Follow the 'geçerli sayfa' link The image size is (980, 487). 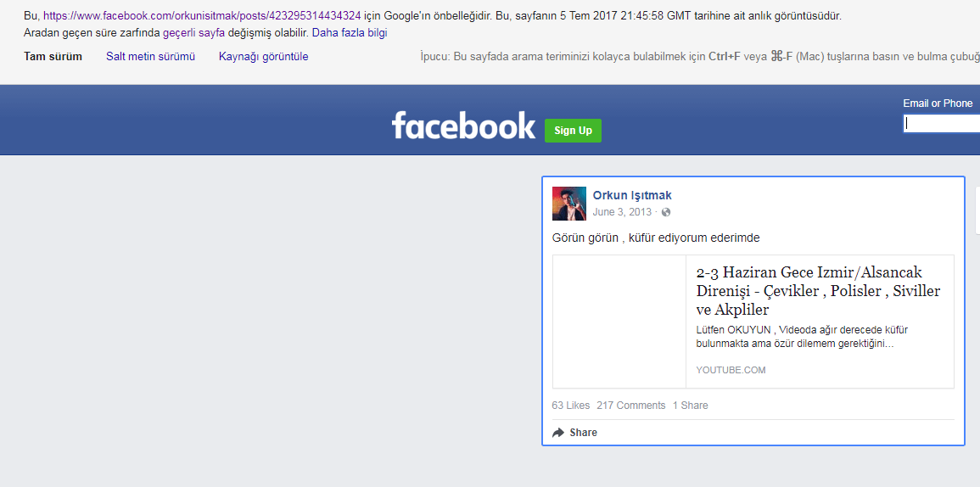[x=193, y=33]
